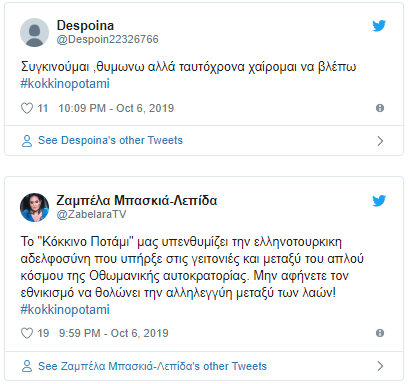The image size is (408, 384).
Task: Expand chevron in Ζαμπέλα's other Tweets row
Action: tap(380, 366)
